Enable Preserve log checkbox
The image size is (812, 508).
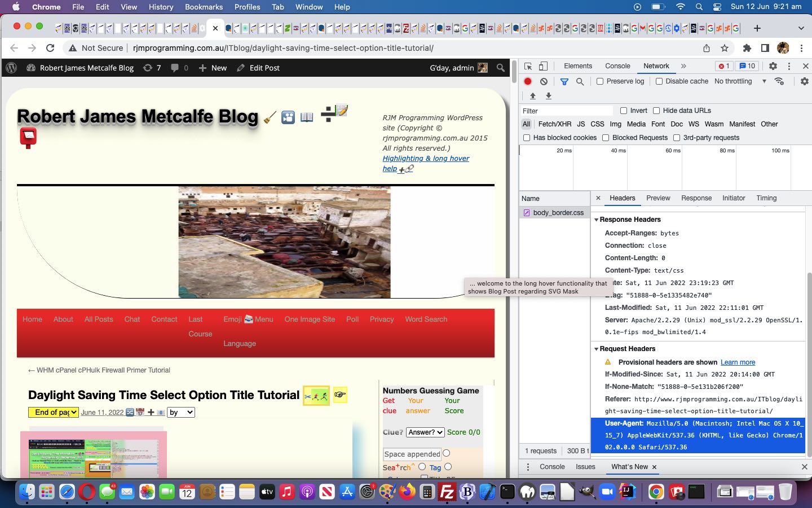click(x=600, y=81)
